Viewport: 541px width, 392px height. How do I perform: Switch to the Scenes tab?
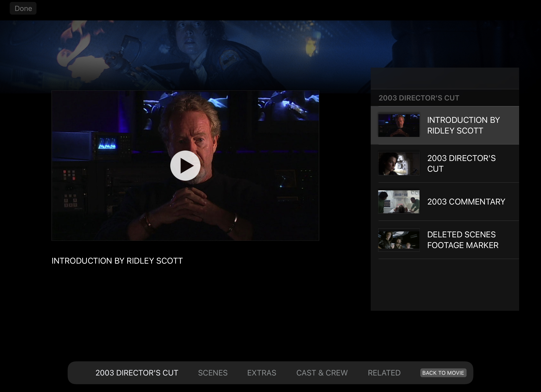tap(213, 373)
